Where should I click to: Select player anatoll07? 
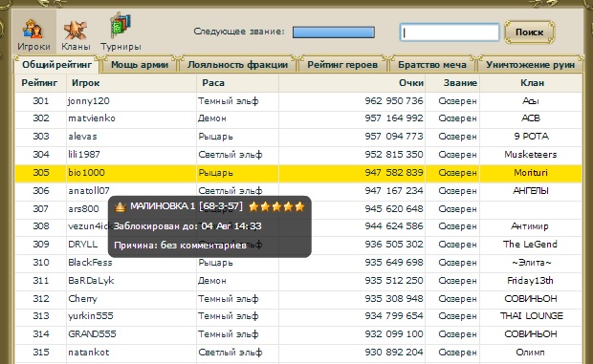(x=89, y=191)
